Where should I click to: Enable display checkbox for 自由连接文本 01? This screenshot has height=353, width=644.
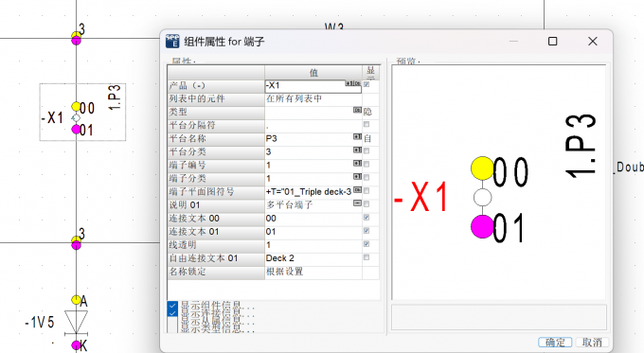click(x=367, y=257)
